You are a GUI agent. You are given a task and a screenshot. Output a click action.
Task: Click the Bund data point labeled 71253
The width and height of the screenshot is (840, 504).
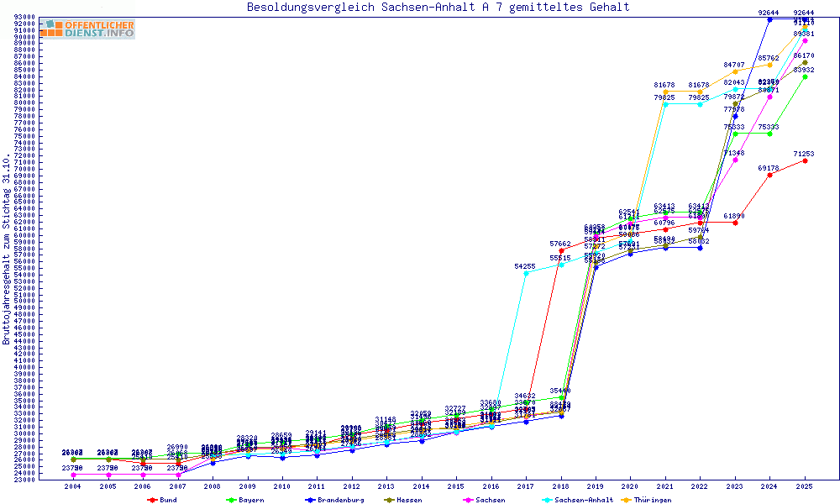click(x=805, y=161)
